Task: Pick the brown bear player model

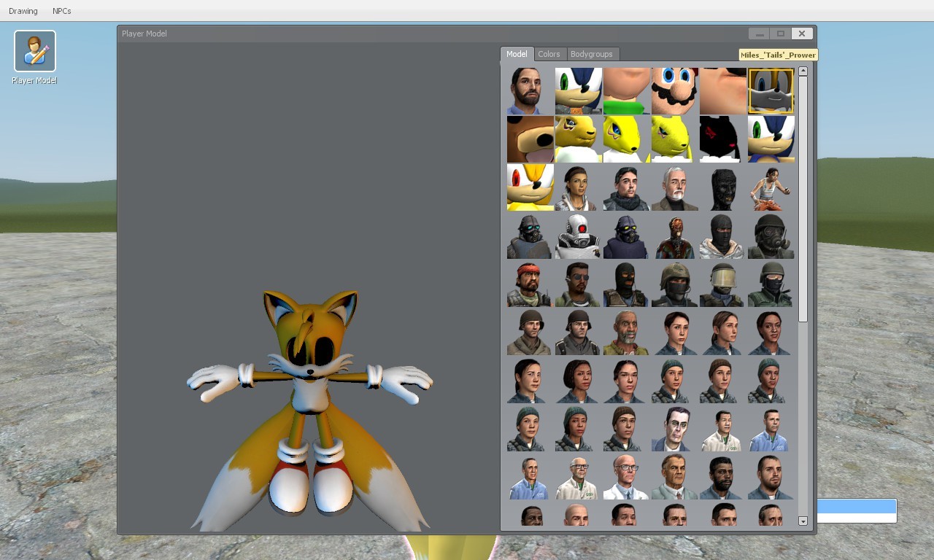Action: pyautogui.click(x=530, y=139)
